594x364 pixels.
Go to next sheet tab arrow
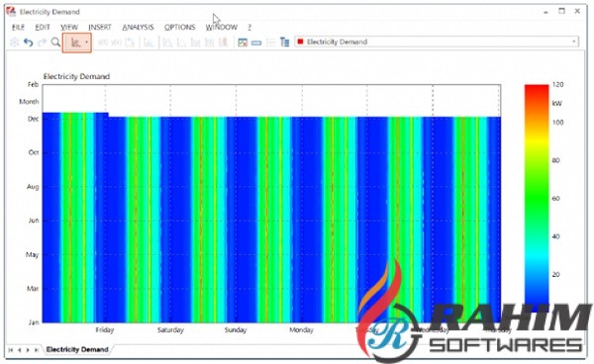pyautogui.click(x=28, y=350)
